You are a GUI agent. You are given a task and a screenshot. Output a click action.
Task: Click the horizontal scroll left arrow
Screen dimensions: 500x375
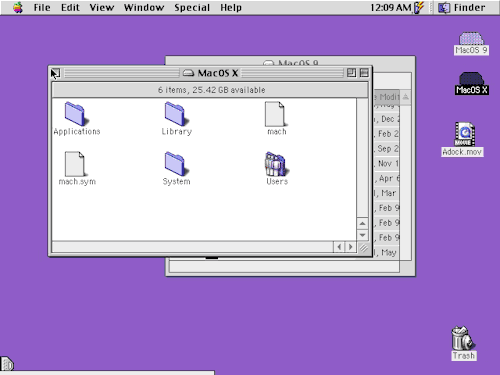(339, 247)
